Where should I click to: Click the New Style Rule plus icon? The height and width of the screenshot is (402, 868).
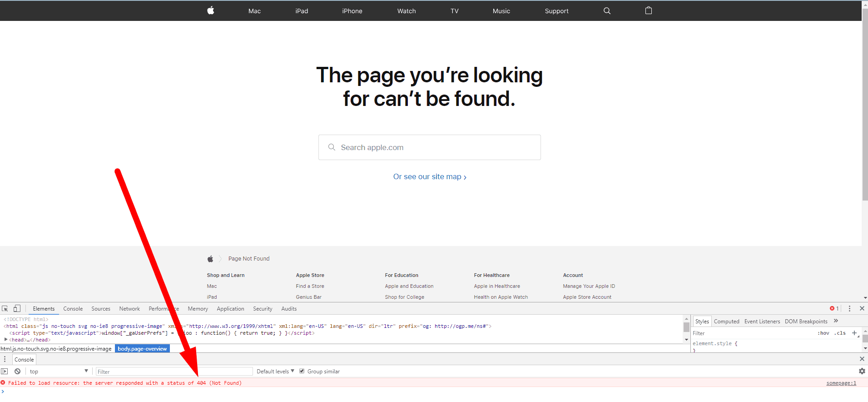854,333
